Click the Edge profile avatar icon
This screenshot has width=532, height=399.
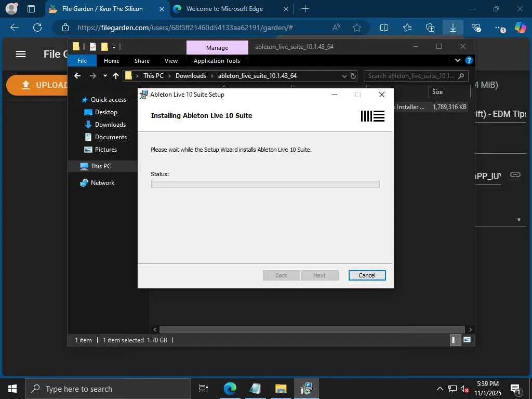pyautogui.click(x=11, y=9)
